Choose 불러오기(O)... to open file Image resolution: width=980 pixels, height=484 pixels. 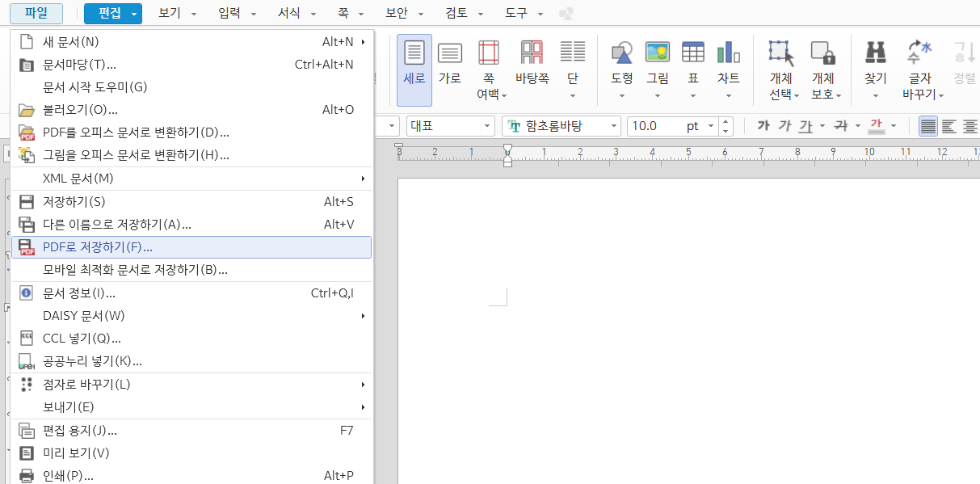[x=191, y=110]
